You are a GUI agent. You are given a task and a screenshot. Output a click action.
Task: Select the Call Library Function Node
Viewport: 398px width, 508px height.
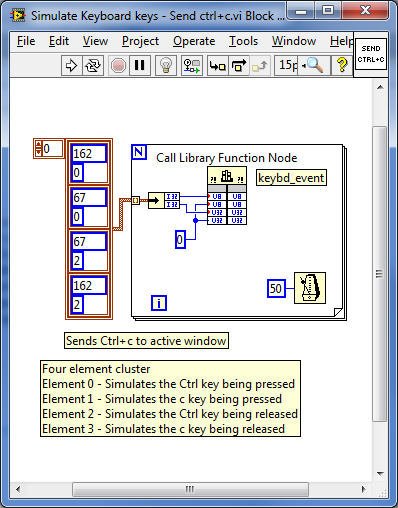coord(227,196)
